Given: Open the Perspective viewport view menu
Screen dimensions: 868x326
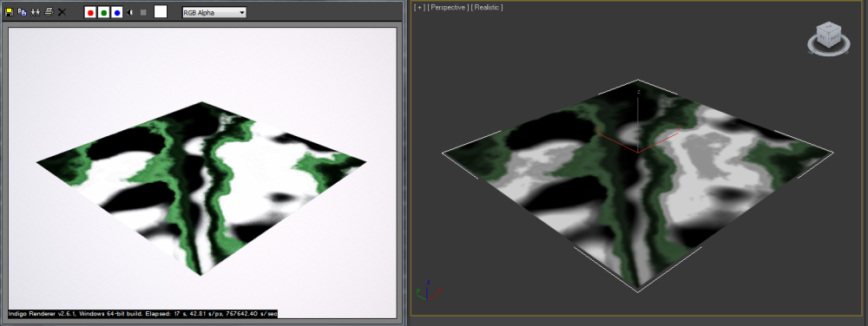Looking at the screenshot, I should click(448, 7).
